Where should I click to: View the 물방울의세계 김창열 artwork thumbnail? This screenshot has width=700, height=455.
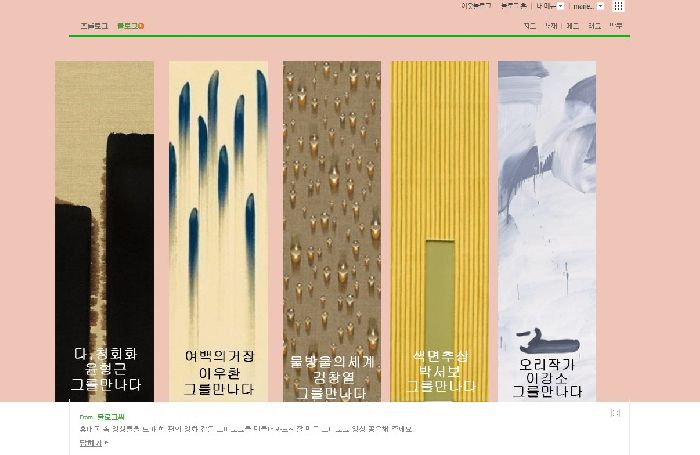coord(331,230)
